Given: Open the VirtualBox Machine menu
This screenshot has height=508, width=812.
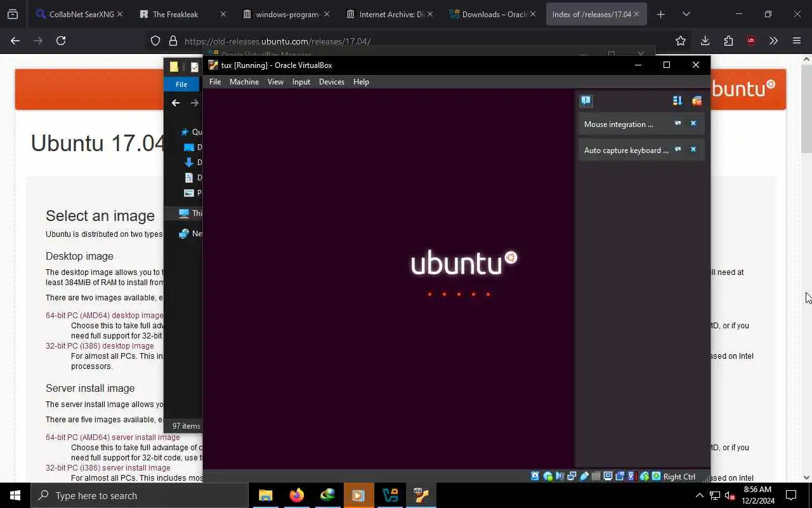Looking at the screenshot, I should [244, 82].
